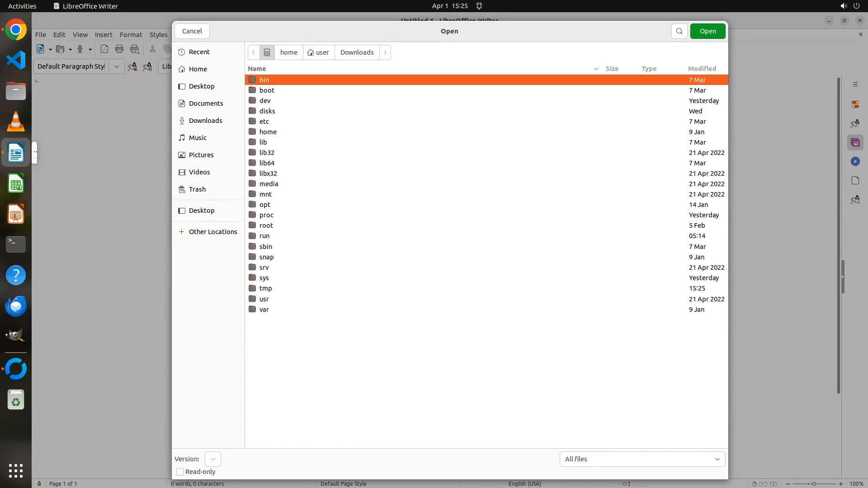Open the Gallery sidebar panel icon
This screenshot has height=488, width=868.
point(855,143)
